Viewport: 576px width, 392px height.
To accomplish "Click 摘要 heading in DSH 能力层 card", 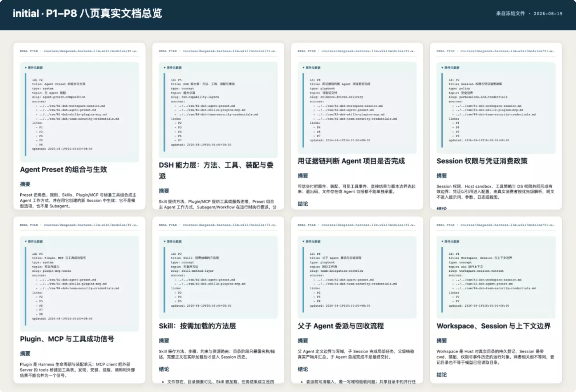I will pyautogui.click(x=164, y=191).
